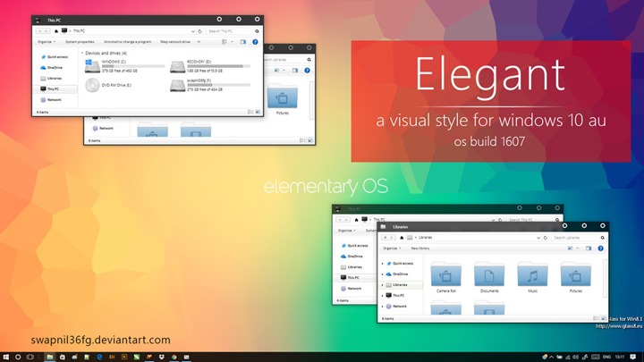Click swapnil36fg (F:) capacity bar
This screenshot has width=644, height=362.
click(x=218, y=85)
